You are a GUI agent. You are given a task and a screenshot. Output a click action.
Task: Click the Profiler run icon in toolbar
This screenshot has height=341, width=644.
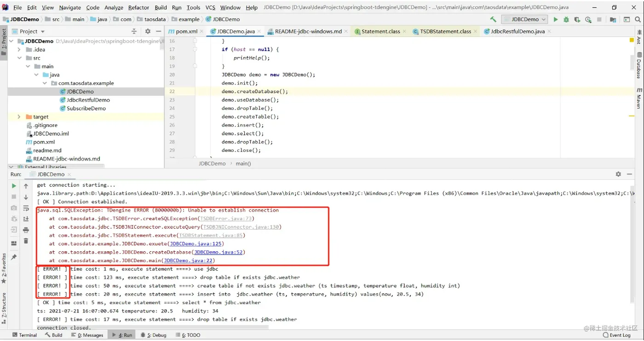588,19
